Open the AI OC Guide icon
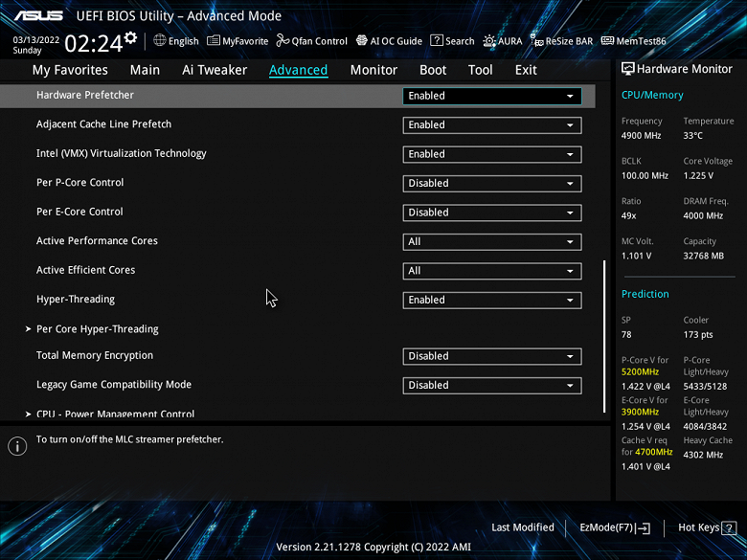Viewport: 747px width, 560px height. click(362, 40)
